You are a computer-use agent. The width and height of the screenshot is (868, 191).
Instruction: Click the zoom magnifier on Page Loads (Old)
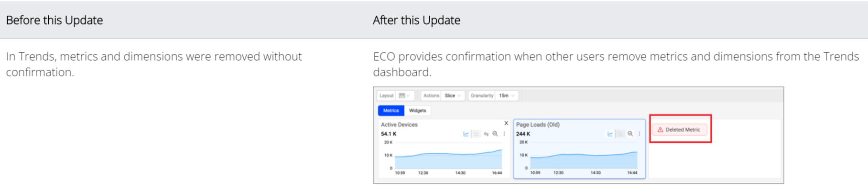tap(630, 134)
